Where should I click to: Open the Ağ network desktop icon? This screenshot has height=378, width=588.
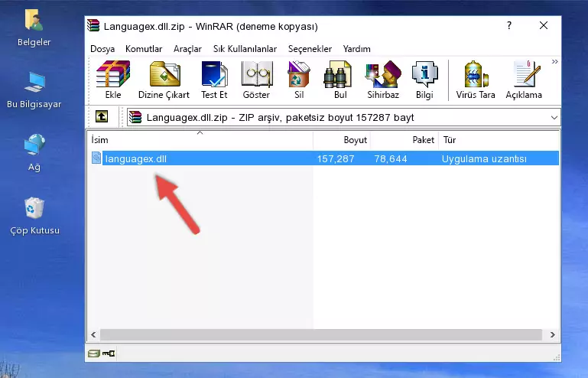click(34, 152)
